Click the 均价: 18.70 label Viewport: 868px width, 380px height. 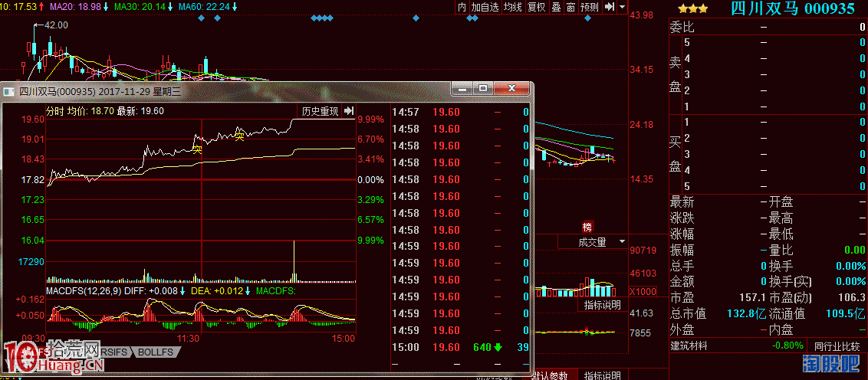tap(90, 110)
